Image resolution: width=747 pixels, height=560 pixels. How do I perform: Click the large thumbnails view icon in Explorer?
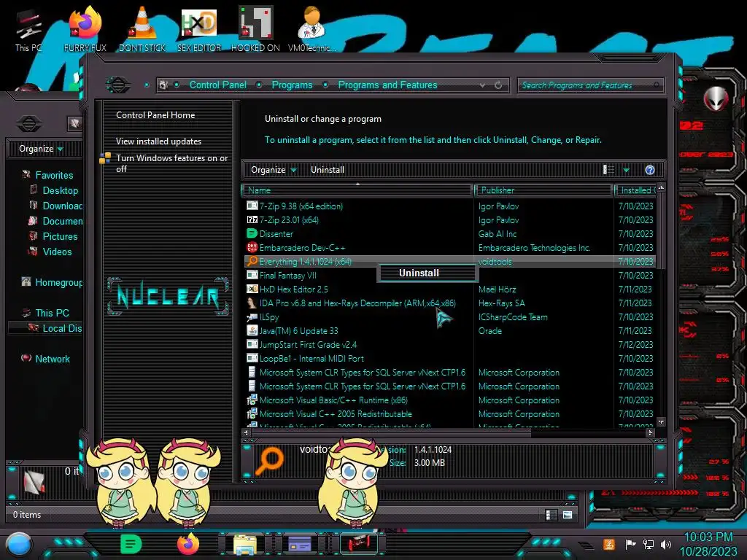coord(568,515)
